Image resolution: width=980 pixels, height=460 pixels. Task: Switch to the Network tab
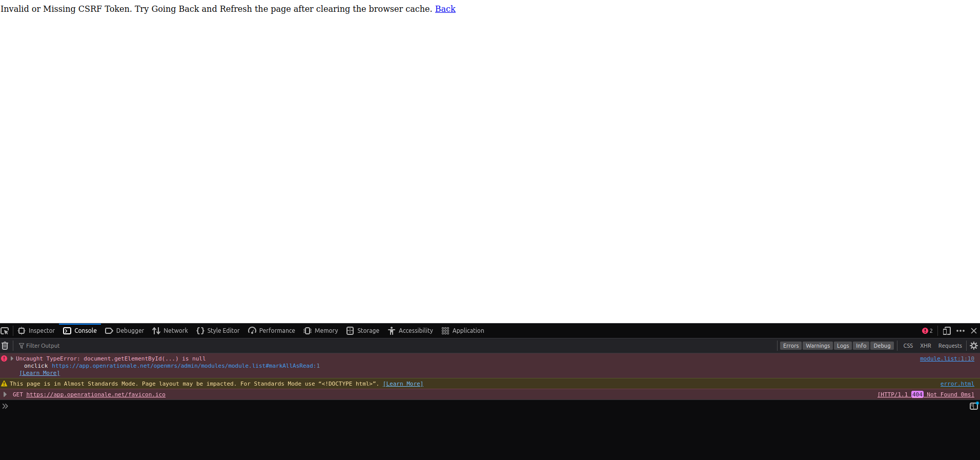[170, 331]
